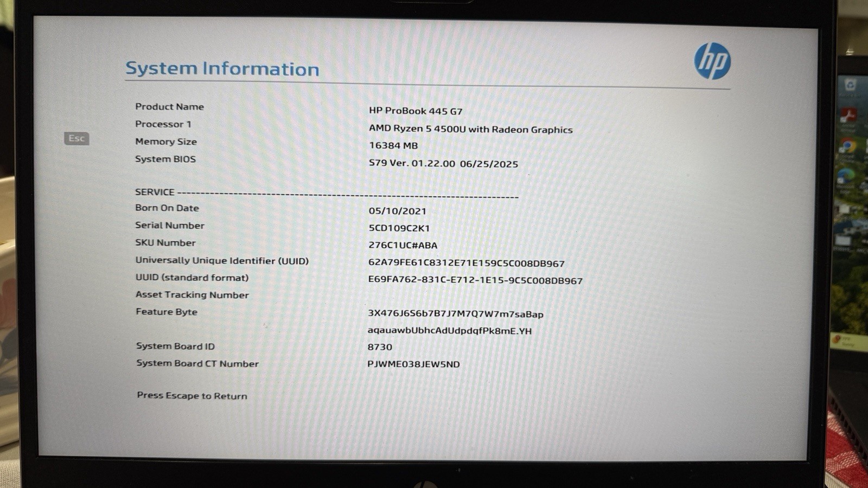The height and width of the screenshot is (488, 868).
Task: Click Press Escape to Return
Action: coord(192,396)
